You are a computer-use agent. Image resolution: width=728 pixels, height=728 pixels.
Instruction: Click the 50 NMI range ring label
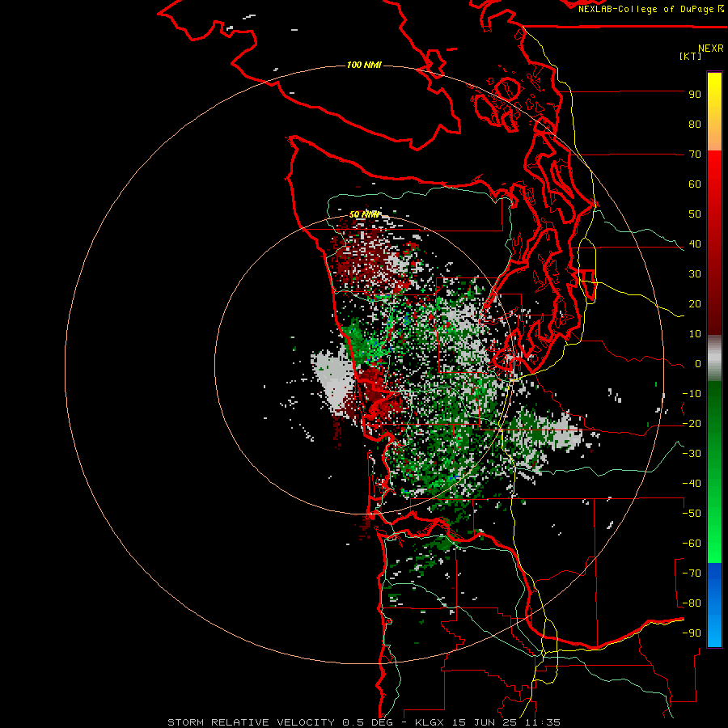pos(364,214)
